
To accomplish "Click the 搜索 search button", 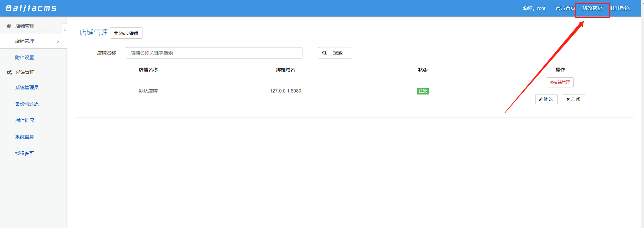I will (x=335, y=53).
